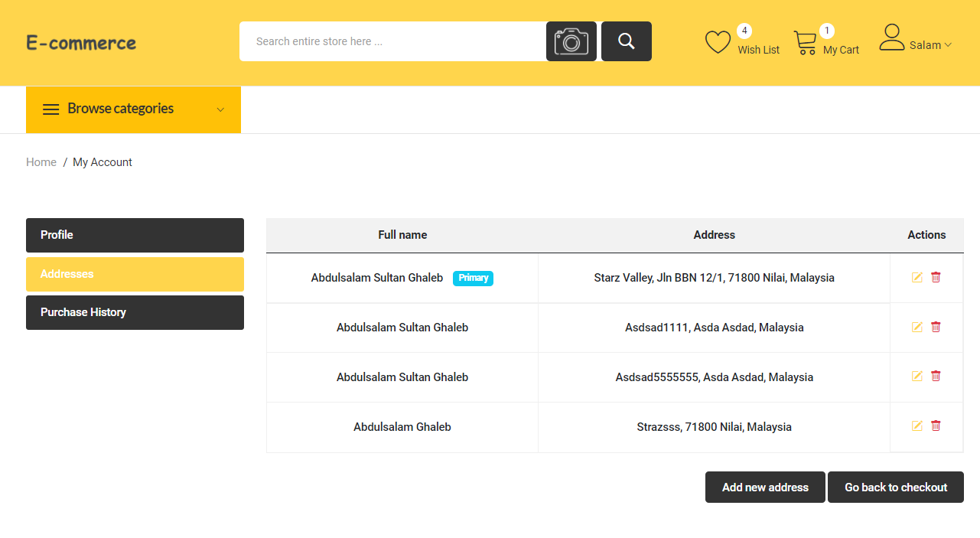Viewport: 980px width, 538px height.
Task: Edit the Strazsss Nilai address
Action: 917,426
